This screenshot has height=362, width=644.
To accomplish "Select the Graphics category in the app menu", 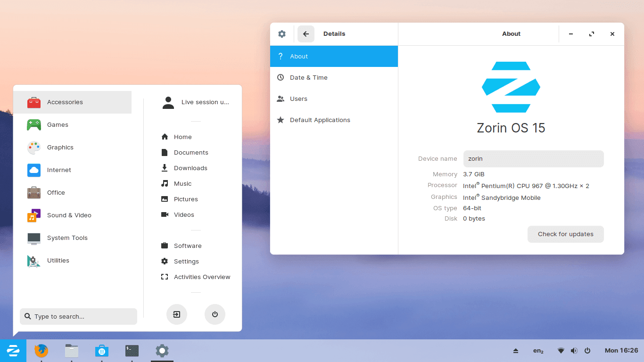I will click(60, 147).
